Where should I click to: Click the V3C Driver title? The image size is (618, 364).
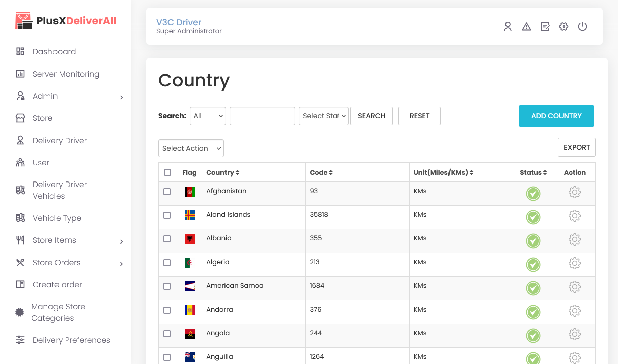[179, 22]
